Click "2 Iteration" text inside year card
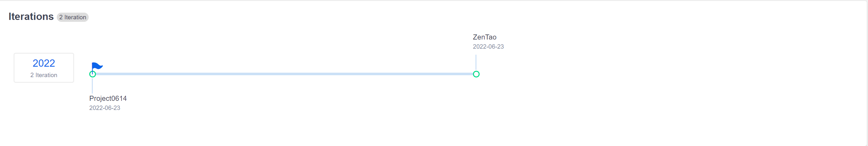This screenshot has width=868, height=146. tap(44, 75)
